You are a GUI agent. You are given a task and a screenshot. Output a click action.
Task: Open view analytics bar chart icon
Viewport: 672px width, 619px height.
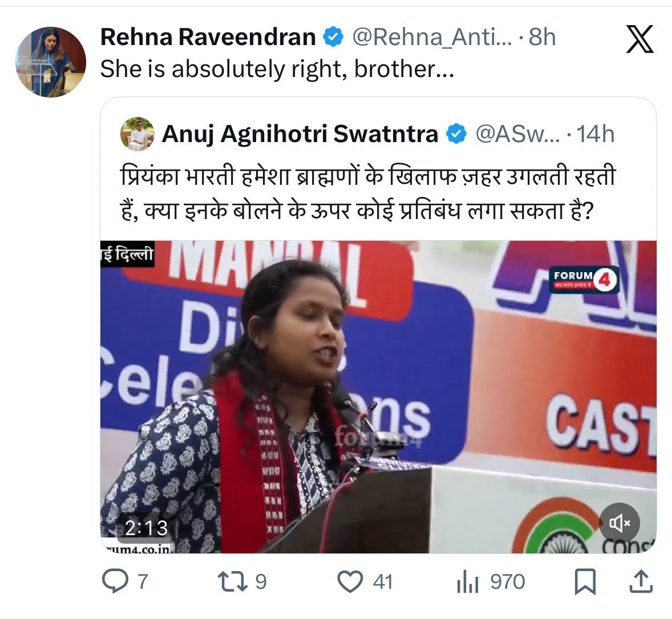click(468, 582)
